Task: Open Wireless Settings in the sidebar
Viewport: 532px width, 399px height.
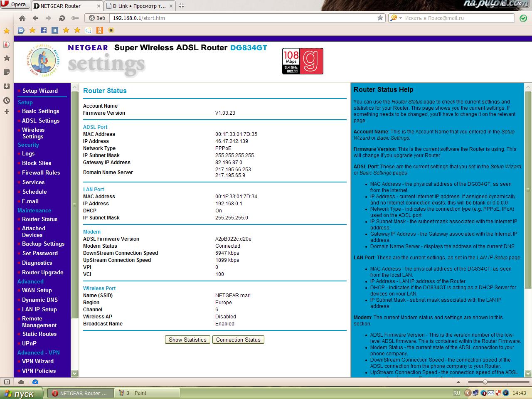Action: [x=33, y=133]
